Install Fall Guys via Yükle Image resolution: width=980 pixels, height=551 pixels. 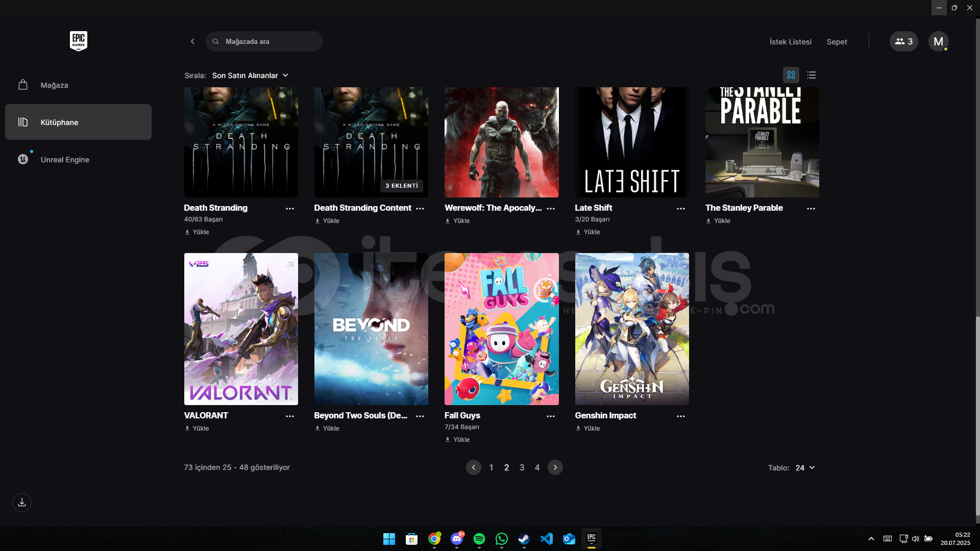[x=457, y=440]
